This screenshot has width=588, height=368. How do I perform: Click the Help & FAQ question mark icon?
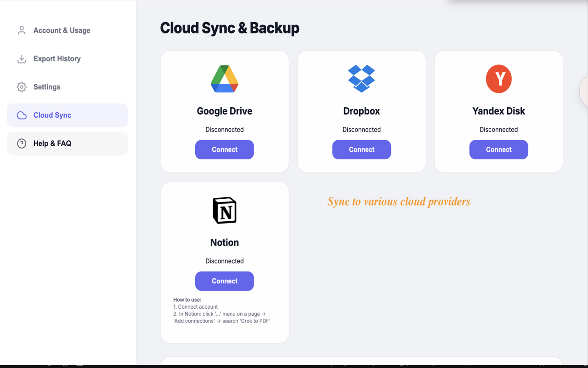point(22,144)
